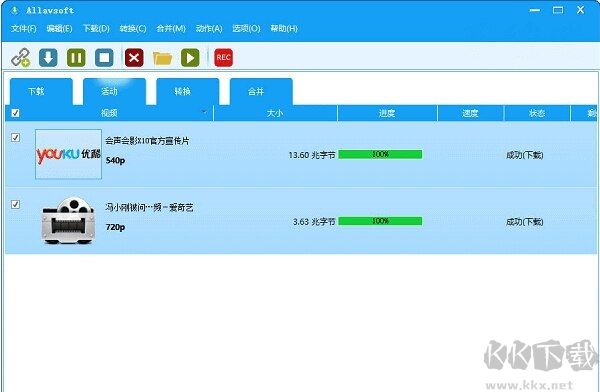Image resolution: width=600 pixels, height=392 pixels.
Task: Toggle the select-all checkbox in header
Action: point(15,113)
